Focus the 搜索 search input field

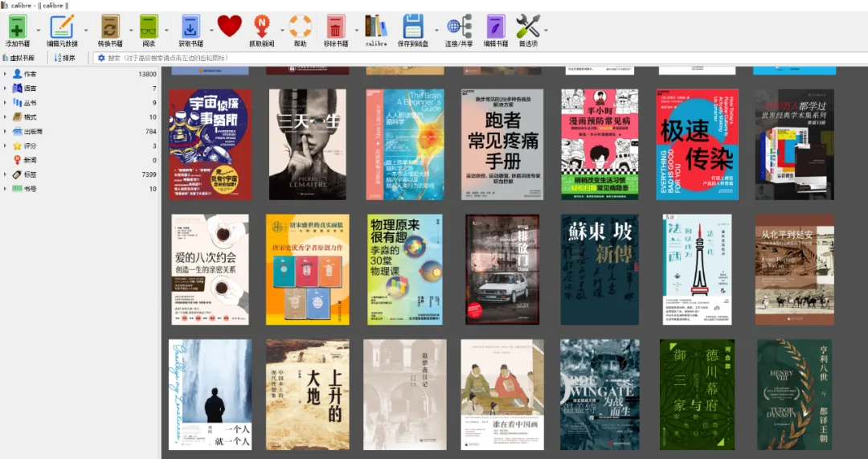[x=481, y=58]
